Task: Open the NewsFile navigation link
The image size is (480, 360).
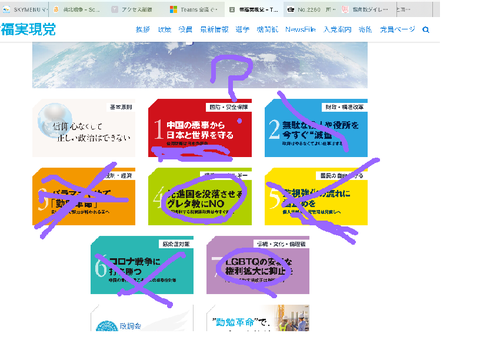Action: 300,29
